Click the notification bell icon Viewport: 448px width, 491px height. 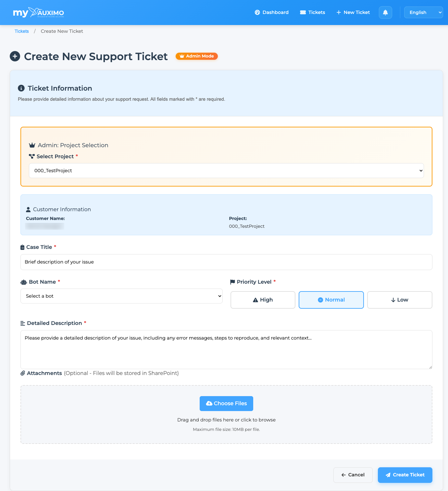385,12
